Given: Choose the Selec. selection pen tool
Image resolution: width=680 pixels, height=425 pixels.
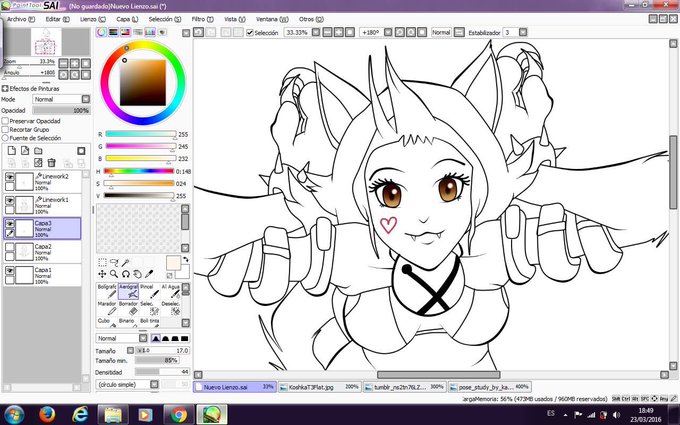Looking at the screenshot, I should click(x=149, y=308).
